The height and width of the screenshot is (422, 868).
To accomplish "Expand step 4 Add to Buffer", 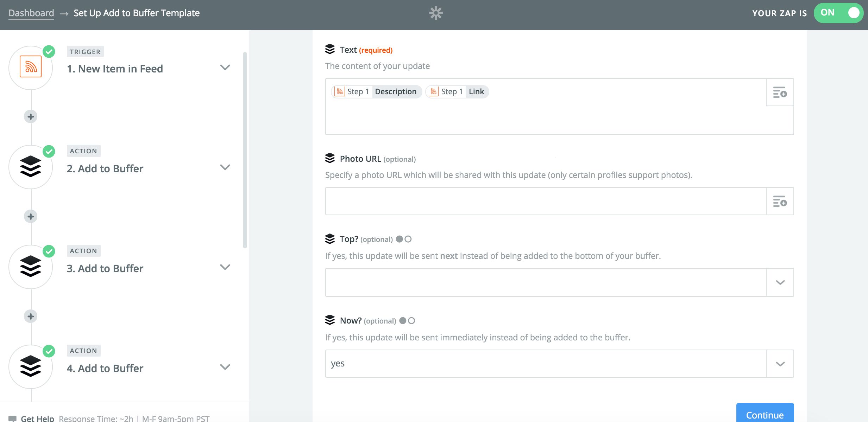I will click(225, 367).
